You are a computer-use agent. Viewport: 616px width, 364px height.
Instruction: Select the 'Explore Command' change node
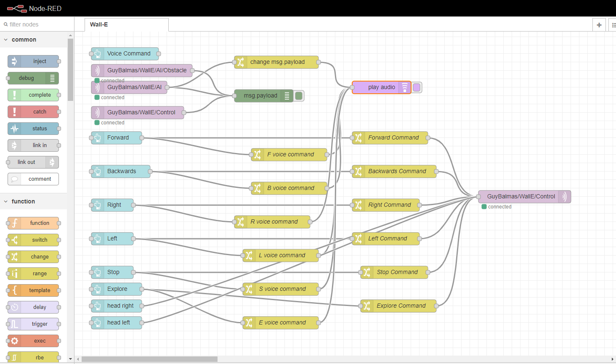(x=398, y=306)
